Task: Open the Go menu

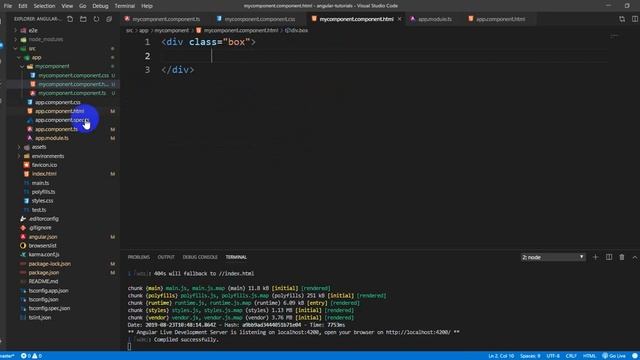Action: [x=82, y=6]
